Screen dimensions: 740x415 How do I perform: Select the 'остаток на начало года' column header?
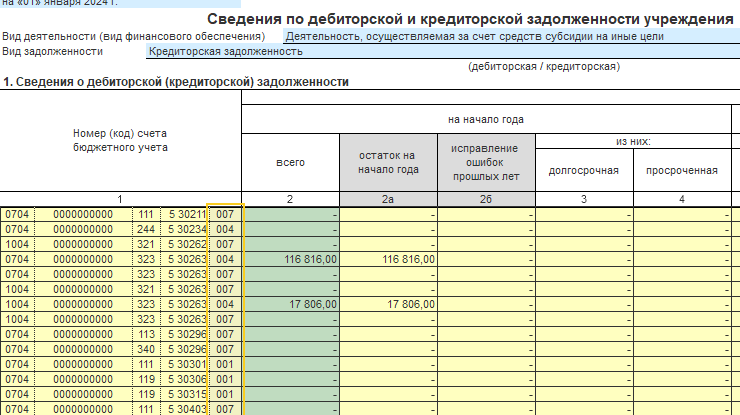[x=388, y=162]
